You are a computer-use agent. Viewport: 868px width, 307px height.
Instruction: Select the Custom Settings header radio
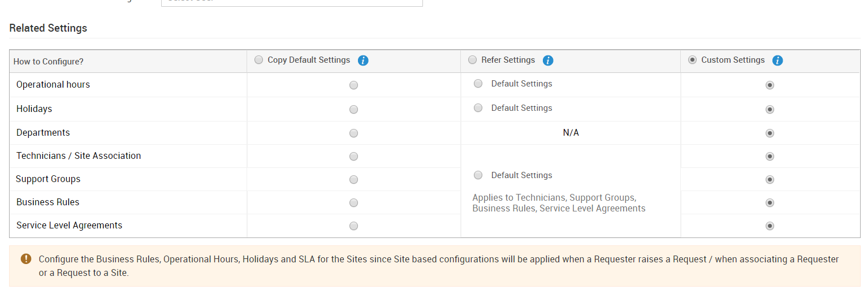(692, 60)
